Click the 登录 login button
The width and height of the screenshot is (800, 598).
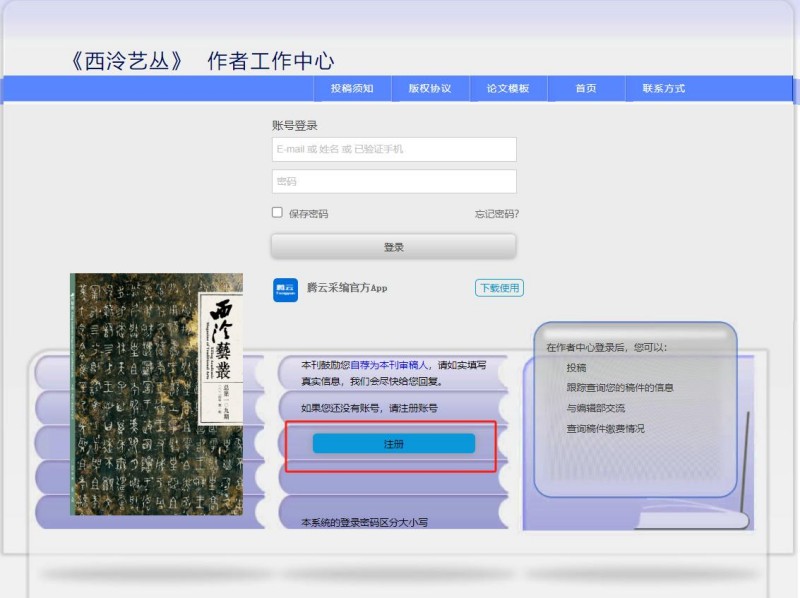point(394,247)
